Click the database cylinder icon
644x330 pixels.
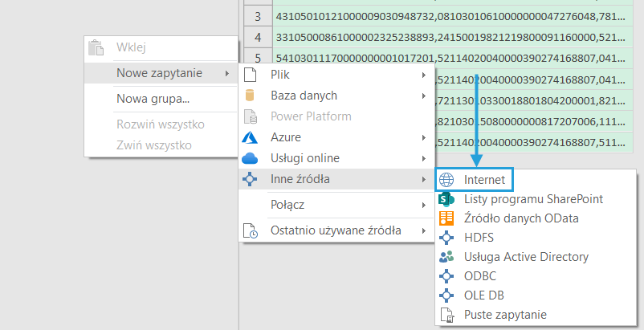point(250,96)
